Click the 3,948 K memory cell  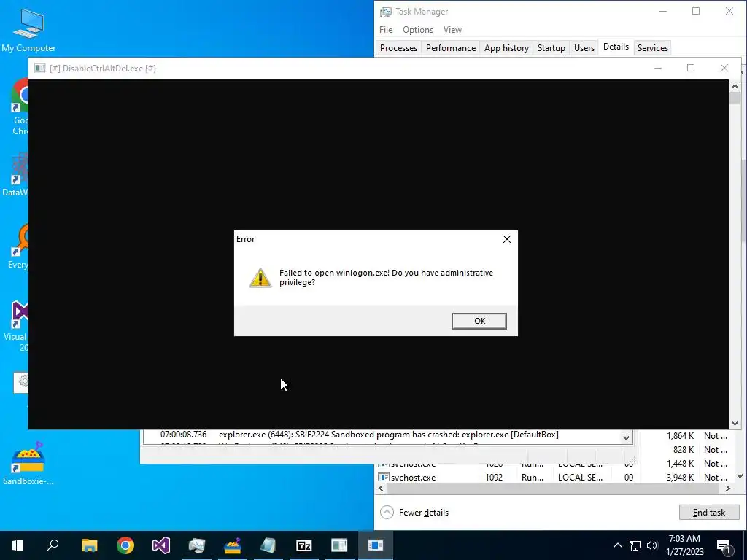click(681, 477)
